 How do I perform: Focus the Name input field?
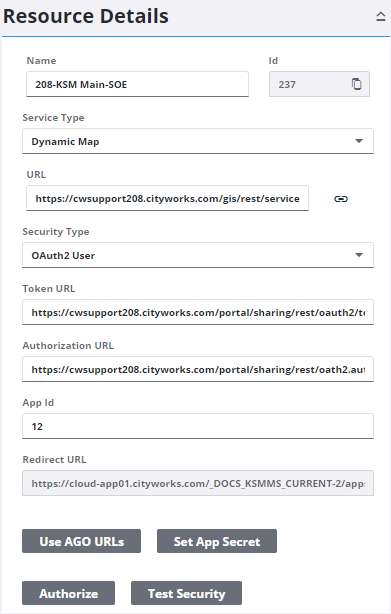click(x=137, y=84)
